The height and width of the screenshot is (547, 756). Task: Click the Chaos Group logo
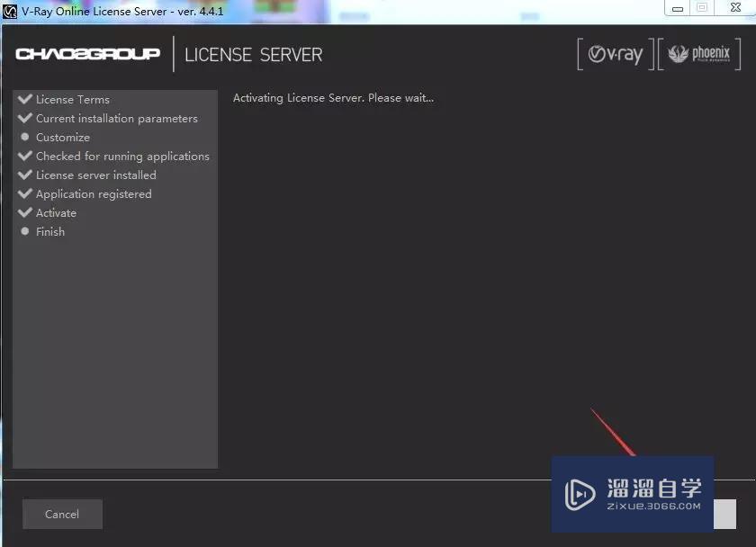[88, 54]
